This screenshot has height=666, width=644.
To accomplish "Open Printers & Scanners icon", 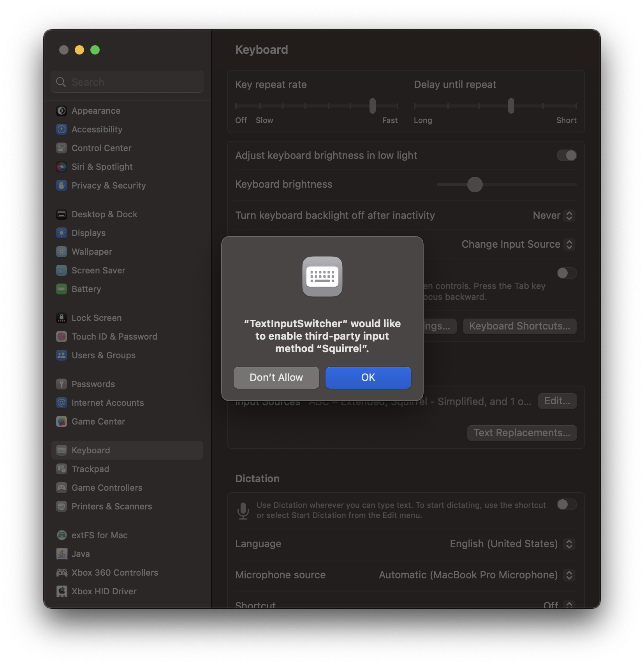I will point(62,507).
